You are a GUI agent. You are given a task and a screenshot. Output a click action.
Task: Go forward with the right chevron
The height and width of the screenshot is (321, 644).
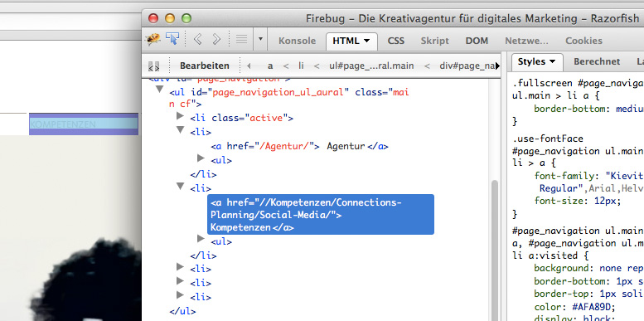[x=216, y=40]
